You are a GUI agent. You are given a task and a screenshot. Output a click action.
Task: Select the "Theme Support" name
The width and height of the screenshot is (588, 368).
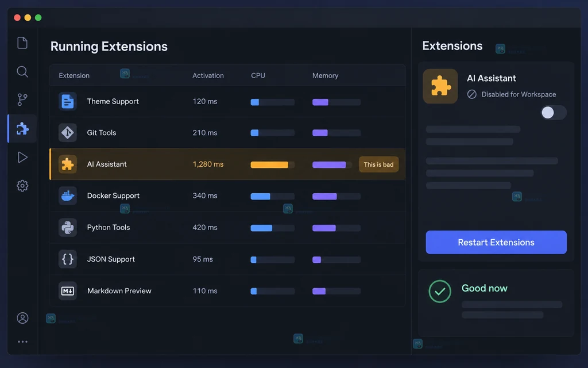coord(113,101)
